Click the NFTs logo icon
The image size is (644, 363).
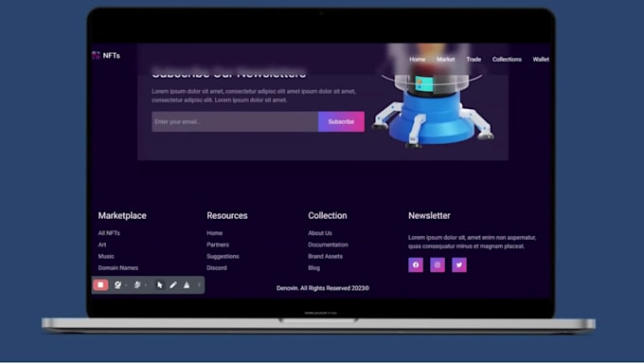[x=96, y=55]
